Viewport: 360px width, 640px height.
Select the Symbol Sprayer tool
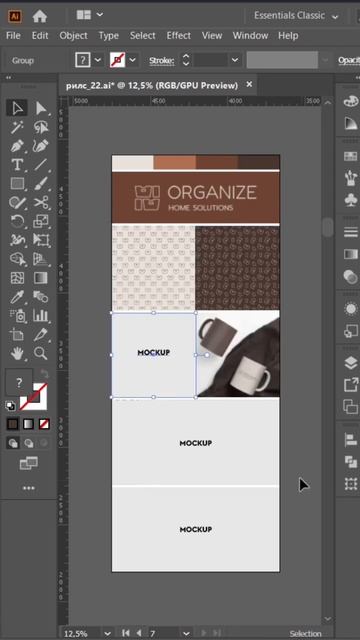click(x=17, y=315)
